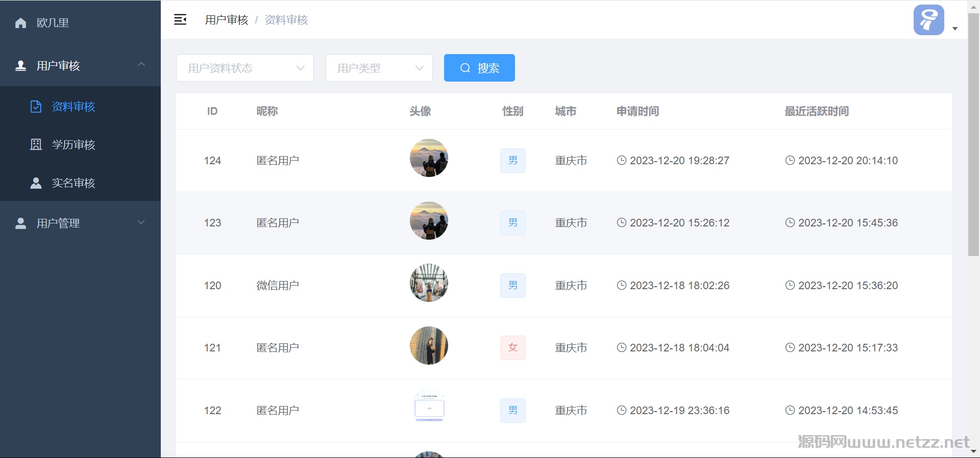Click the time 2023-12-18 18:04:04
Screen dimensions: 980x458
coord(679,348)
